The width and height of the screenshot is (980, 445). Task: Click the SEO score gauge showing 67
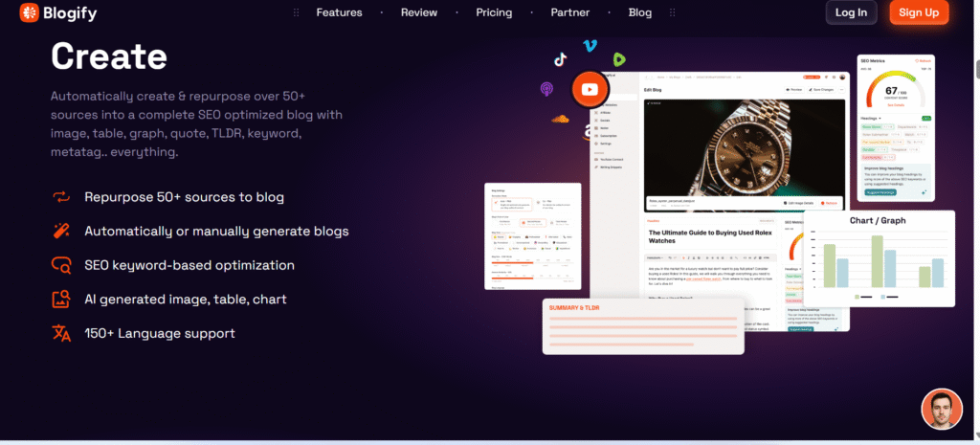click(898, 93)
